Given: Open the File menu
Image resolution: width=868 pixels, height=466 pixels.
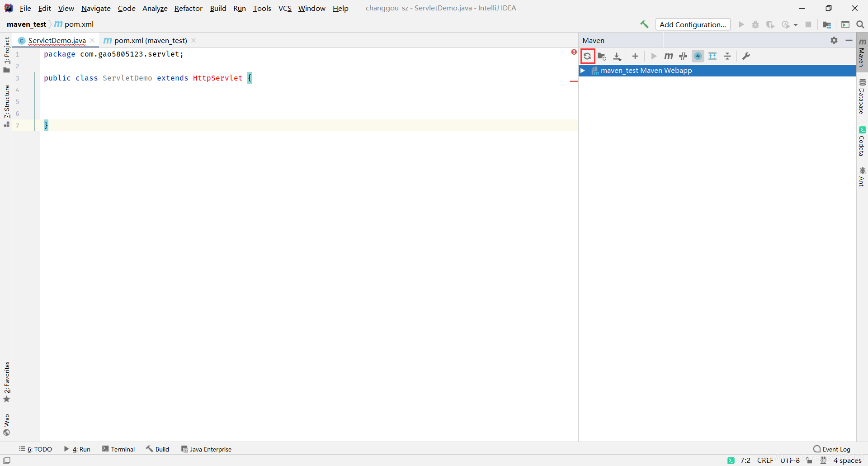Looking at the screenshot, I should pos(25,8).
